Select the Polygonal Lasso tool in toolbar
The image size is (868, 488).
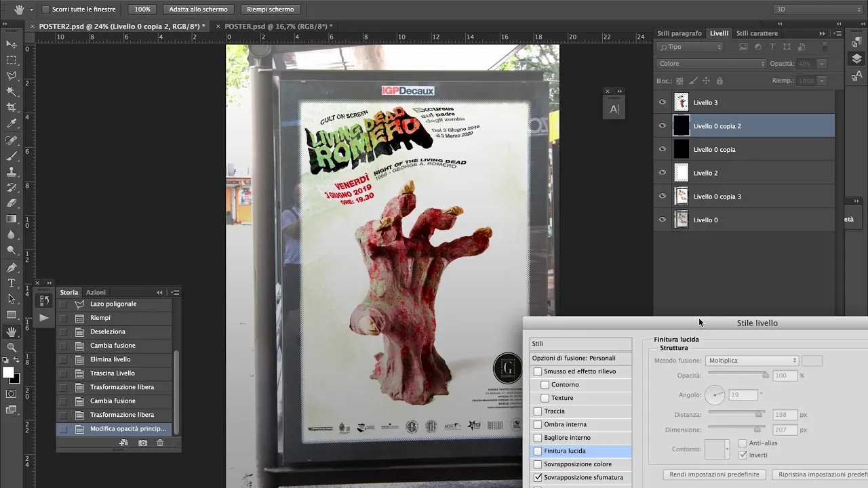12,76
